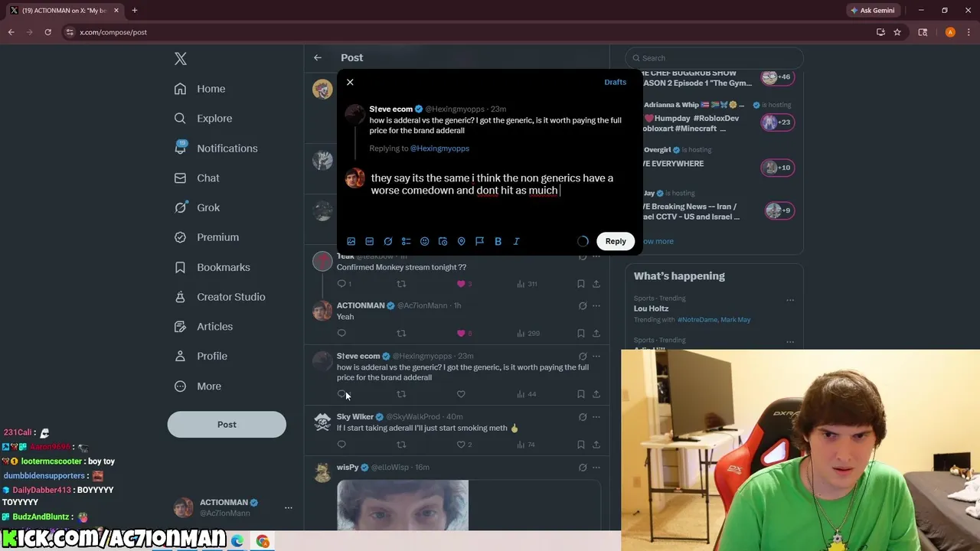Open #NotreDame trending hashtag link
Image resolution: width=980 pixels, height=551 pixels.
[698, 320]
